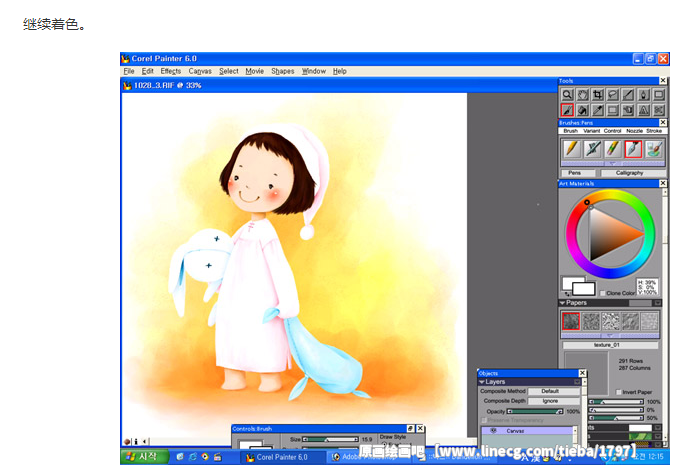The height and width of the screenshot is (470, 677).
Task: Open the Select menu
Action: 228,71
